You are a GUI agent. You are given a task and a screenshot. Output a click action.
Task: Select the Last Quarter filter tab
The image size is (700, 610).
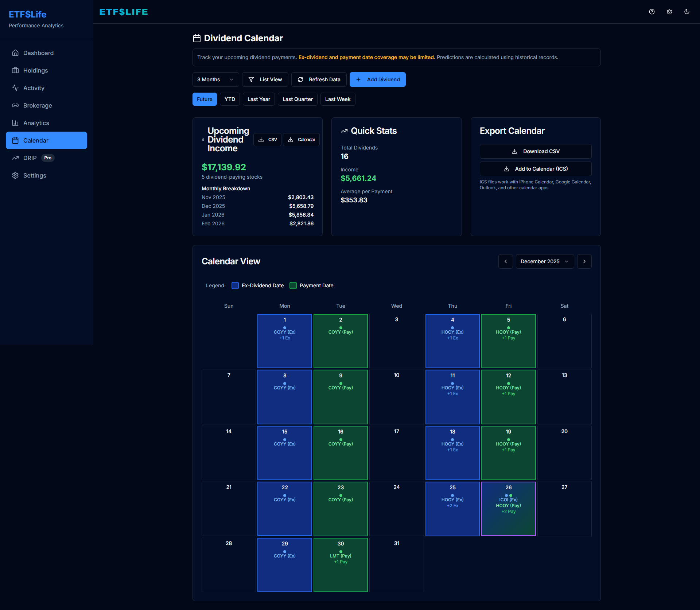(297, 99)
